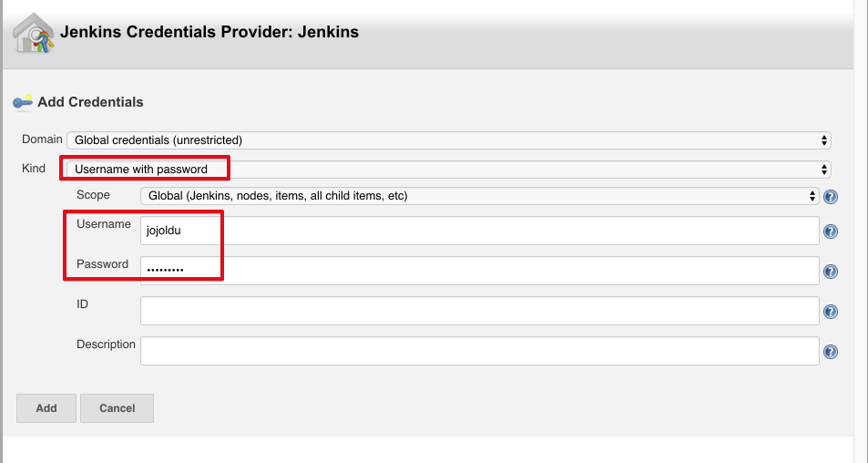Open the Kind dropdown
868x463 pixels.
449,170
